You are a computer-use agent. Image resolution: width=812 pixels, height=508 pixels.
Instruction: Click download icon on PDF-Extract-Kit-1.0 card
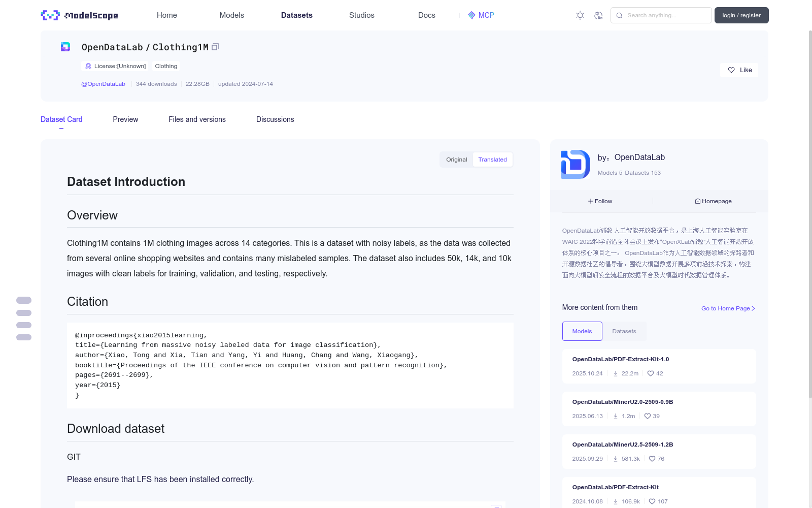tap(616, 373)
